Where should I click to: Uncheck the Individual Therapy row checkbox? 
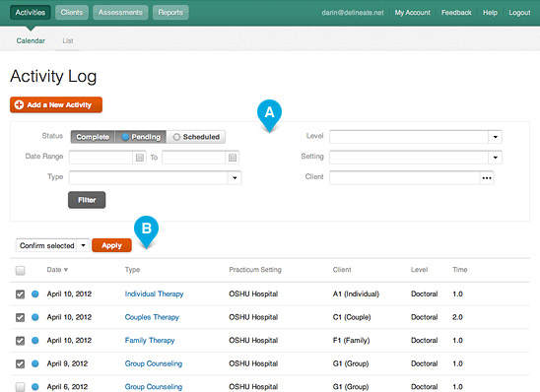tap(21, 294)
